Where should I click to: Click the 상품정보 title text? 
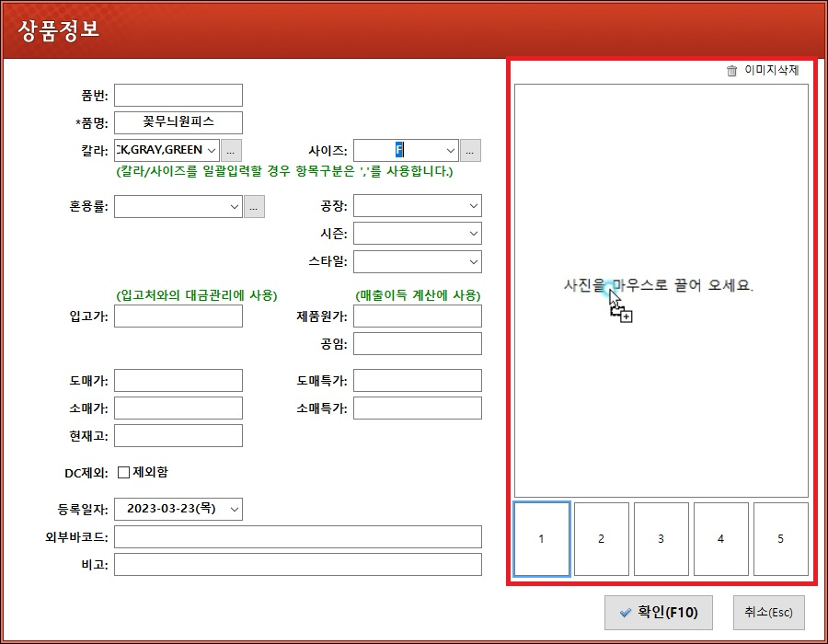[59, 30]
